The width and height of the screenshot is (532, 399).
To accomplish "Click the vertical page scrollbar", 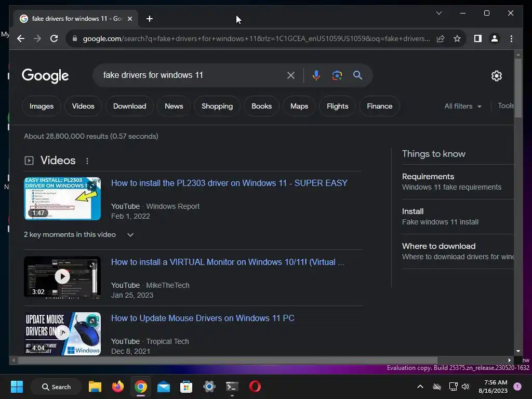I will [x=518, y=88].
